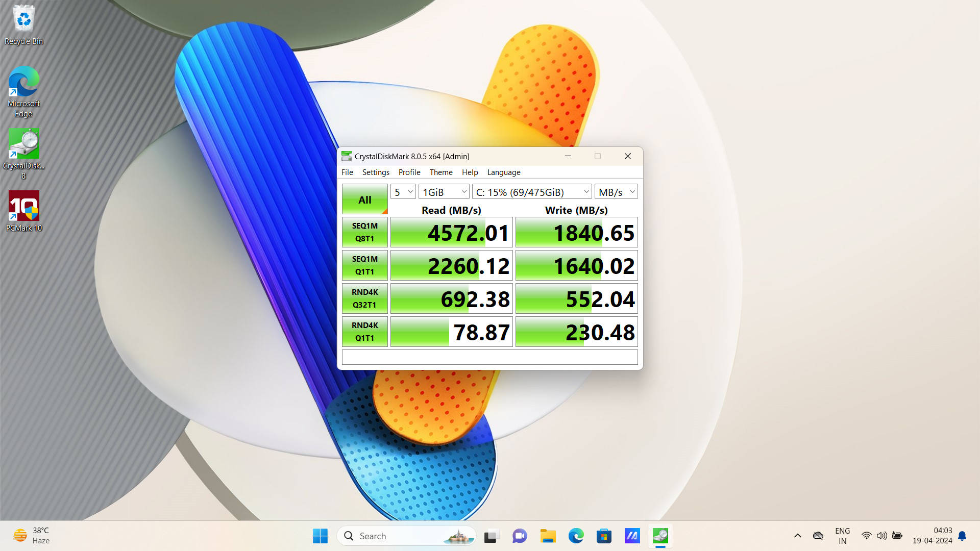This screenshot has height=551, width=980.
Task: Open the Theme menu
Action: [x=441, y=172]
